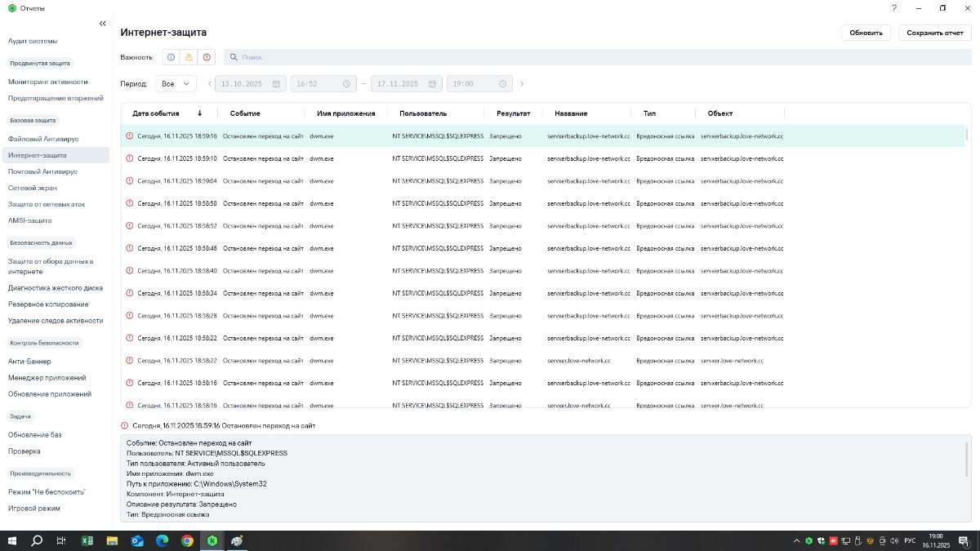
Task: Click the next period arrow
Action: 523,84
